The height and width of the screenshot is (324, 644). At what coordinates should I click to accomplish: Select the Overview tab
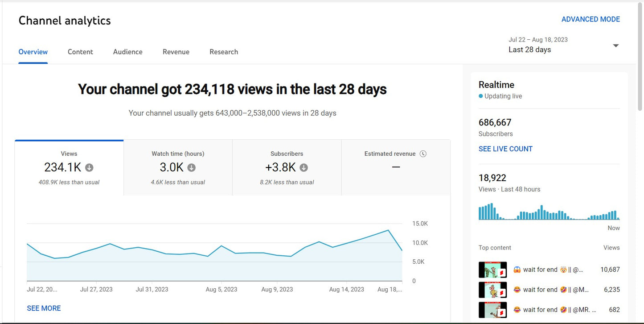pos(33,52)
